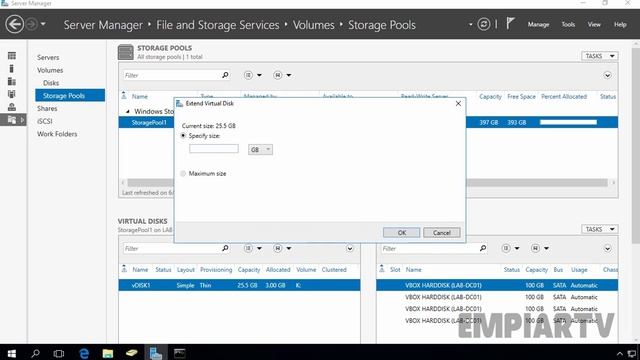Click OK in Extend Virtual Disk dialog
Viewport: 640px width, 360px height.
(x=402, y=233)
